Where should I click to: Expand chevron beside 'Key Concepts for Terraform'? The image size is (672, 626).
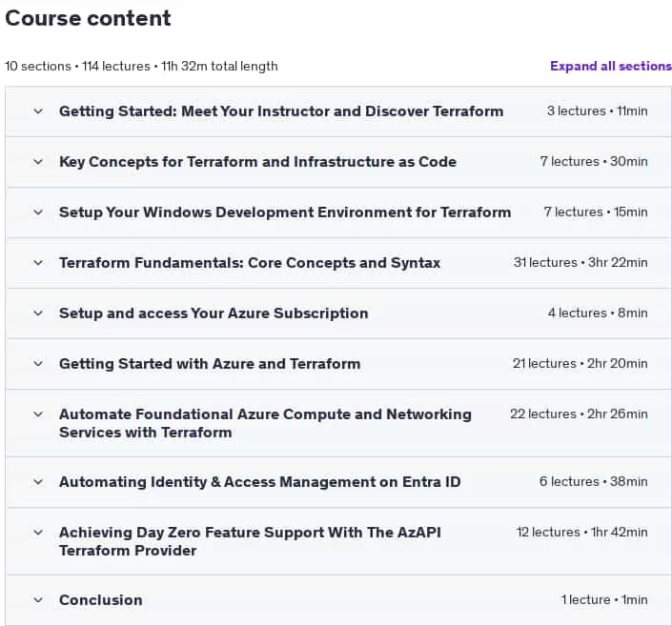pos(38,162)
